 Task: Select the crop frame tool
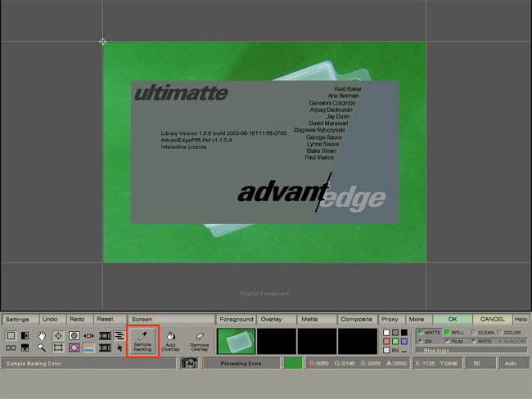tap(58, 347)
